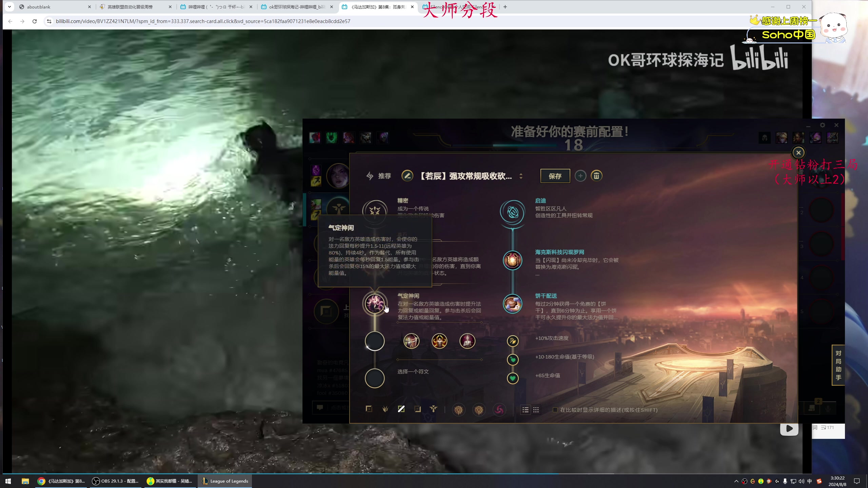Click the 饼干配送 biscuit delivery rune icon

(x=512, y=304)
